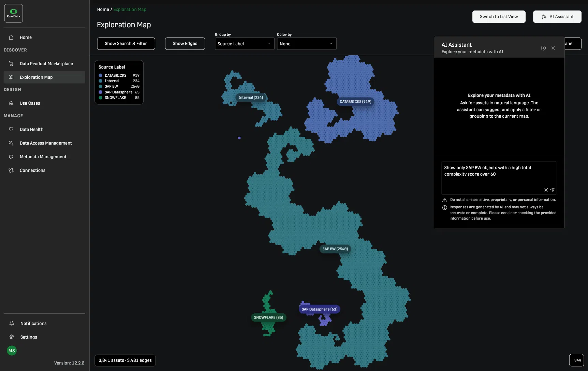This screenshot has height=371, width=588.
Task: Start a new chat with plus icon
Action: tap(543, 48)
